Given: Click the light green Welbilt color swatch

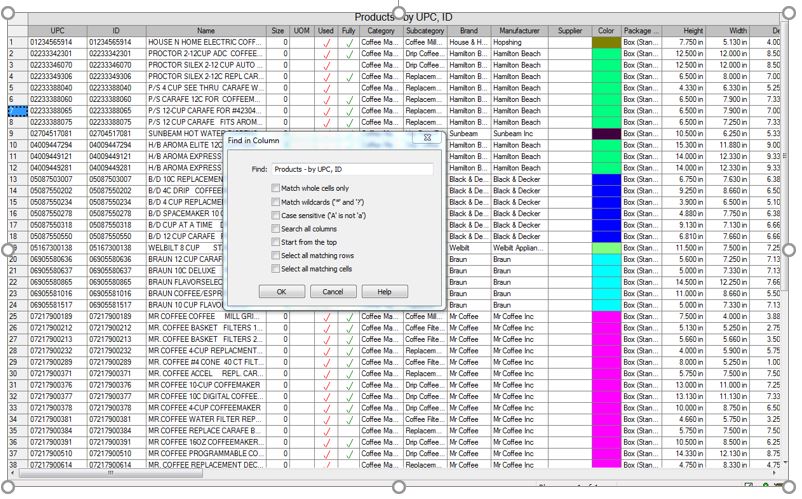Looking at the screenshot, I should [x=607, y=248].
